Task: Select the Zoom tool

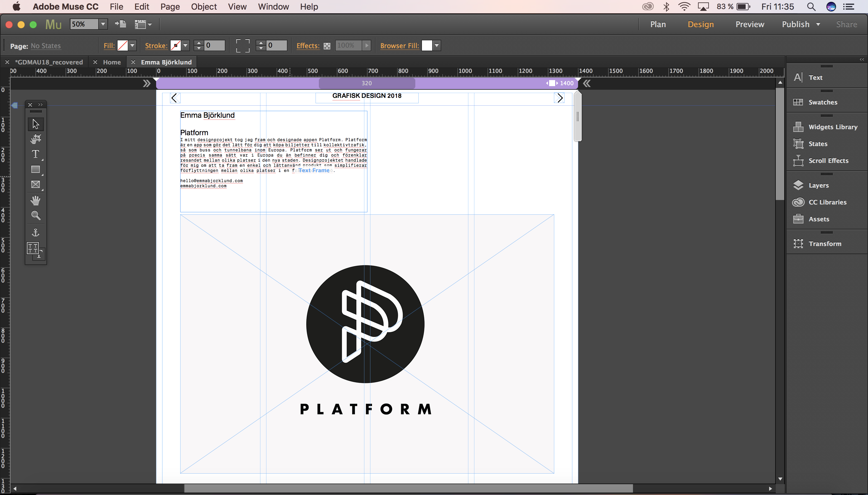Action: [x=35, y=216]
